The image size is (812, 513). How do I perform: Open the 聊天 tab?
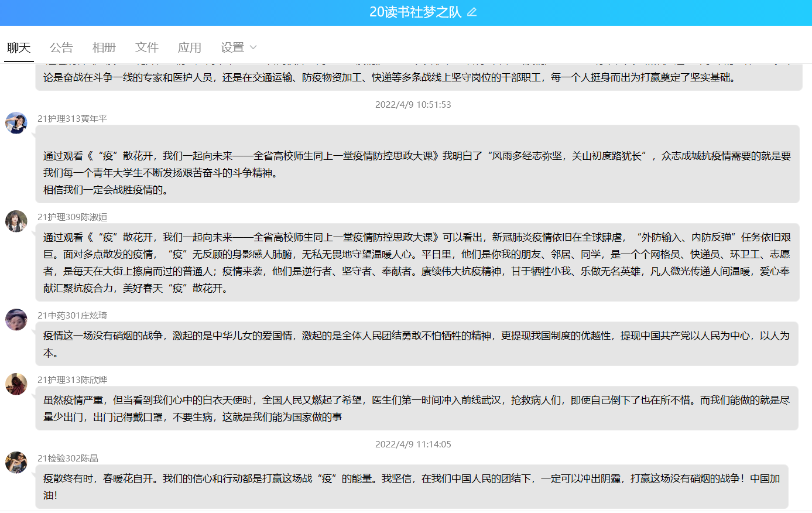pyautogui.click(x=19, y=47)
